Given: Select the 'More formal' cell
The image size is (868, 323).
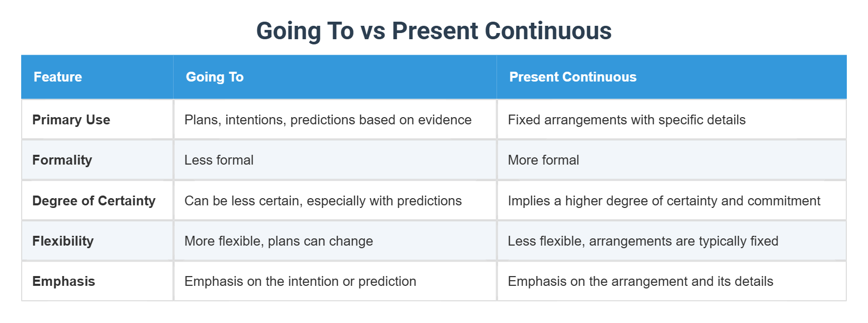Looking at the screenshot, I should pyautogui.click(x=543, y=160).
